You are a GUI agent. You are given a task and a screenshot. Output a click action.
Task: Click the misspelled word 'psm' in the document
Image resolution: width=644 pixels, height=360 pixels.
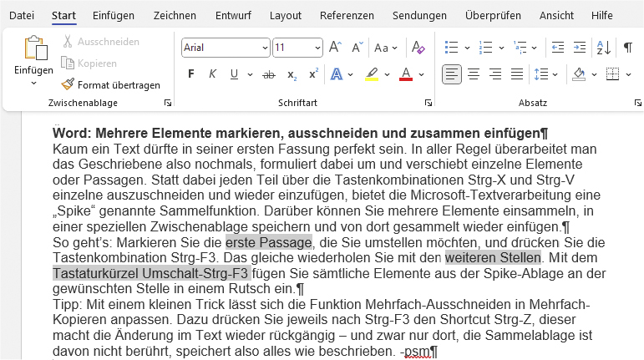coord(418,352)
